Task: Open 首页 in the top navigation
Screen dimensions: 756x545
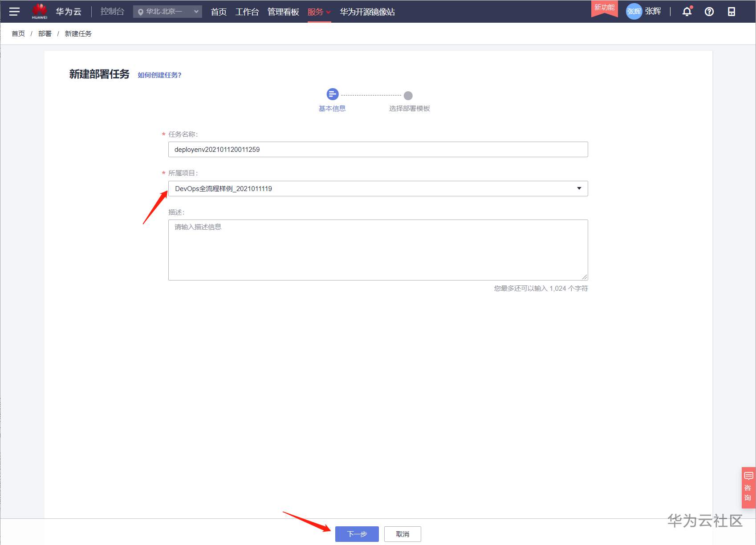Action: [x=219, y=12]
